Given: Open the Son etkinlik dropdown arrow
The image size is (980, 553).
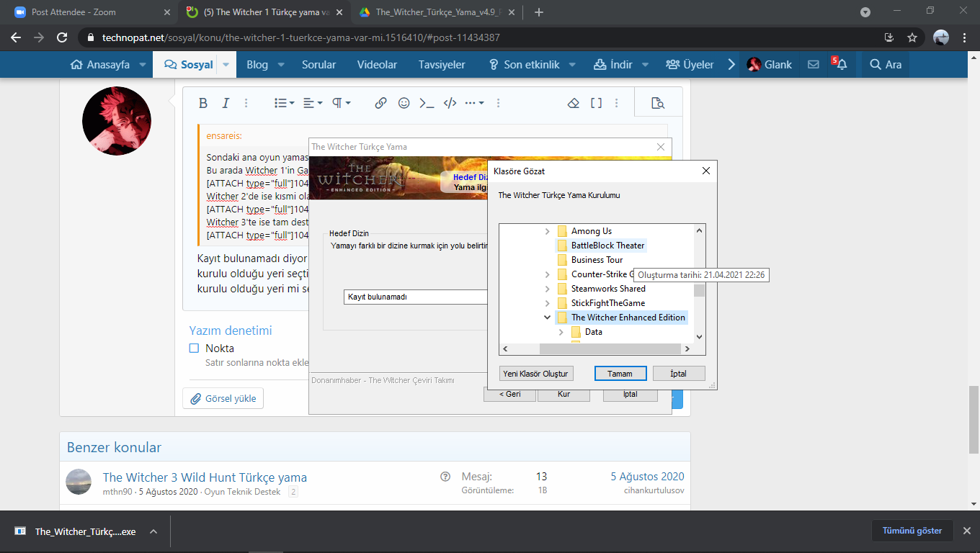Looking at the screenshot, I should (572, 65).
